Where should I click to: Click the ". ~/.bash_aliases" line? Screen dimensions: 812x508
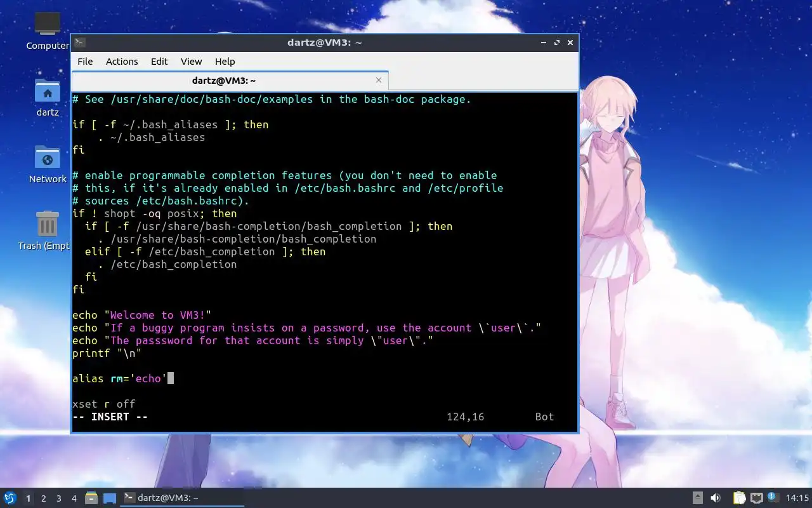[152, 137]
